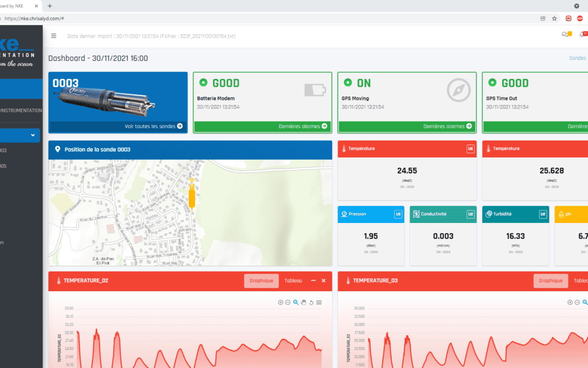
Task: Open the red extension icon beside the bookmark star
Action: [x=568, y=19]
